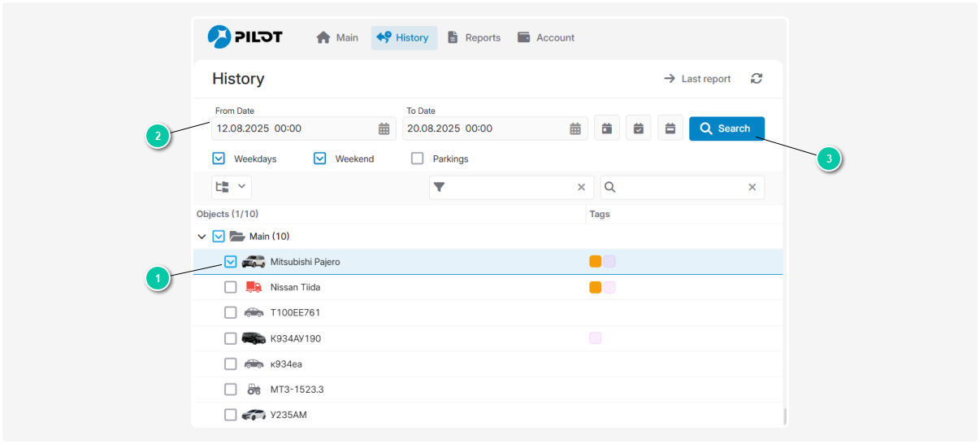Uncheck the Weekdays checkbox
This screenshot has width=980, height=444.
[219, 159]
